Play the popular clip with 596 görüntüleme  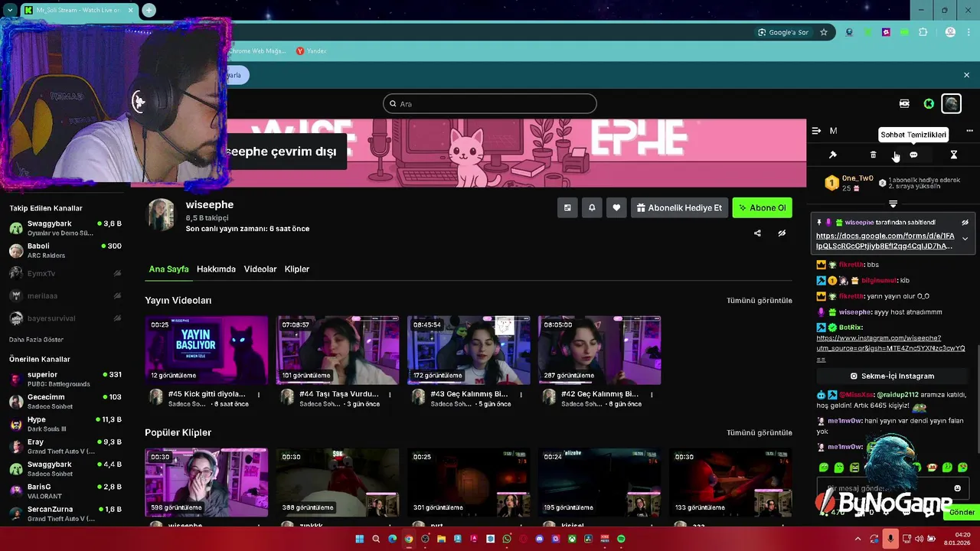pos(207,483)
